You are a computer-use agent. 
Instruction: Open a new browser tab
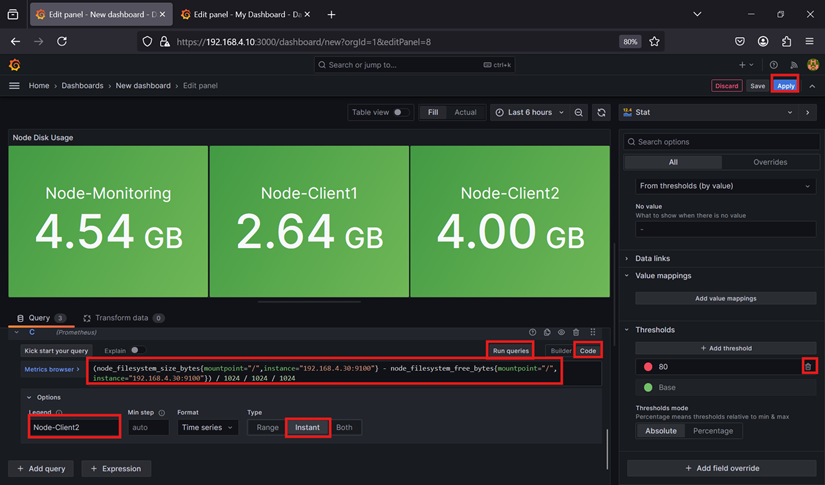(x=331, y=15)
